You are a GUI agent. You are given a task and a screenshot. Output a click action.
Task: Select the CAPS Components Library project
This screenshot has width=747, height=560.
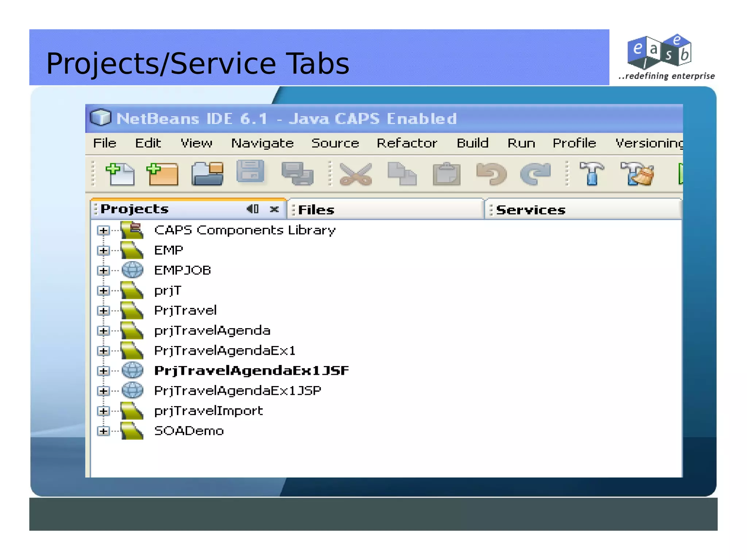point(245,230)
